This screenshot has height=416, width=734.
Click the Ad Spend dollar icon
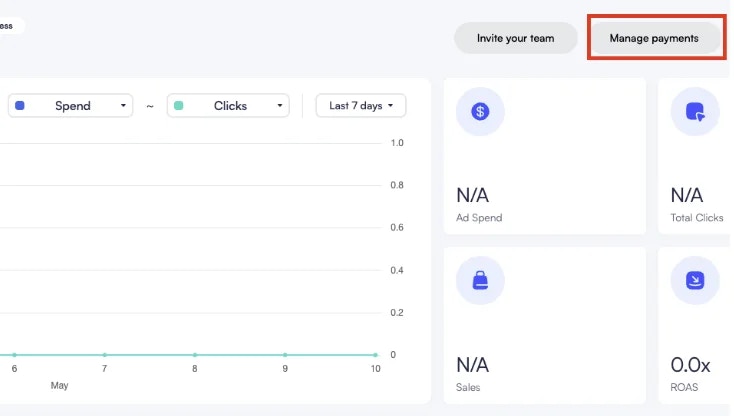click(x=480, y=111)
